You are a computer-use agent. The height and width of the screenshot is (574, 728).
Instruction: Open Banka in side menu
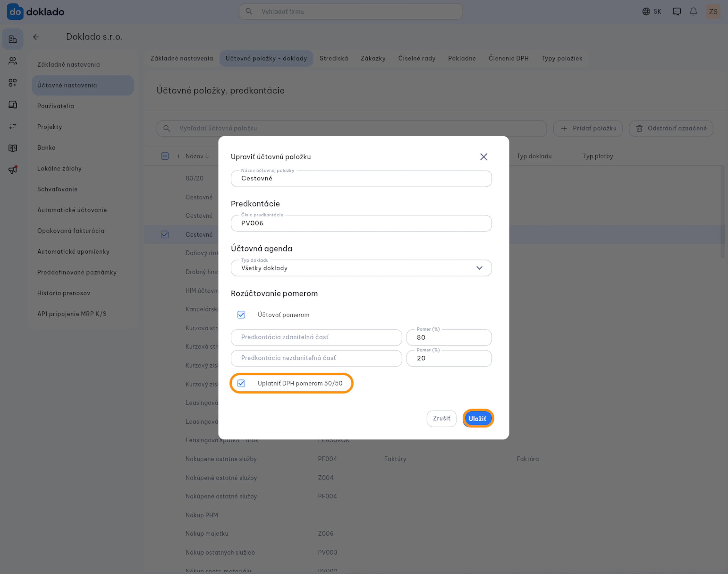click(x=83, y=148)
